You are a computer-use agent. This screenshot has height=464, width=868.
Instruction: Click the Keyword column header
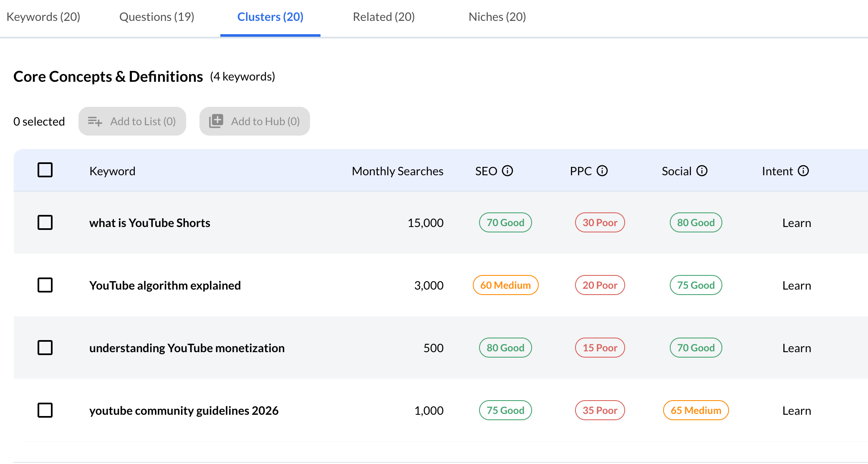click(112, 171)
